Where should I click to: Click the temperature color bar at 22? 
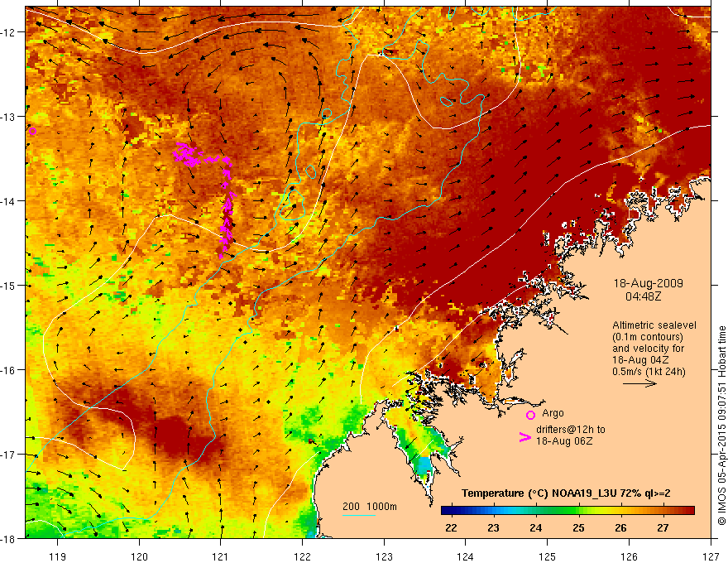tap(451, 511)
